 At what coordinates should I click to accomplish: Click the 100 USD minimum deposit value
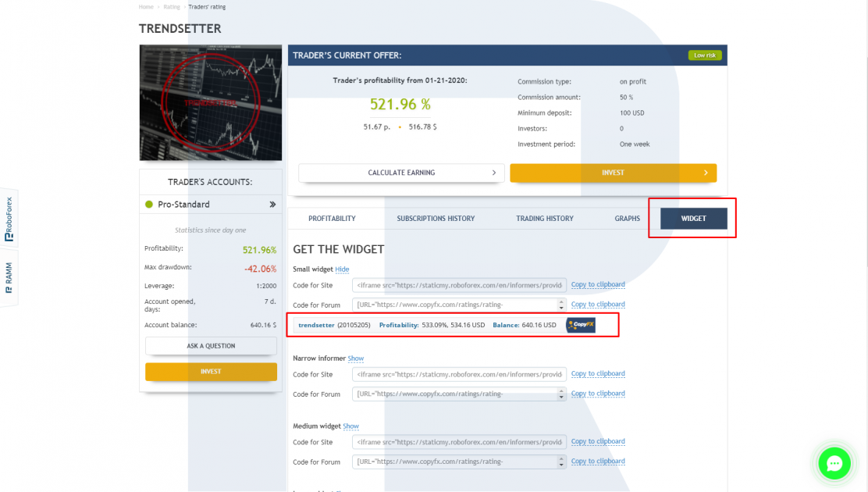pos(631,113)
